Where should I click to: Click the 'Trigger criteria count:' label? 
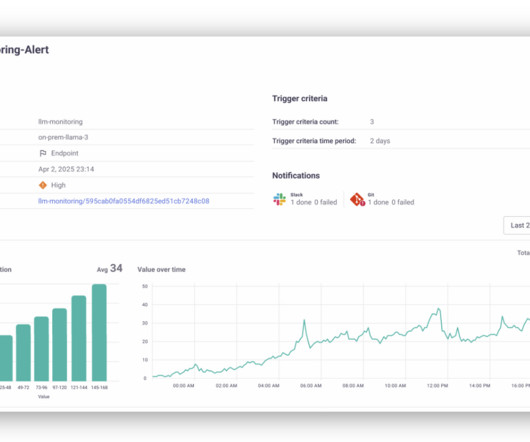305,122
